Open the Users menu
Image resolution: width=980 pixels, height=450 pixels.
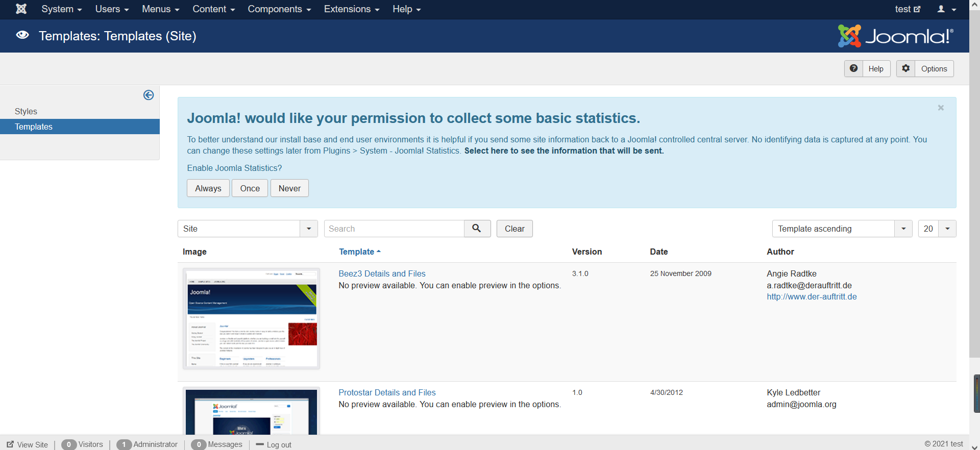pos(112,9)
